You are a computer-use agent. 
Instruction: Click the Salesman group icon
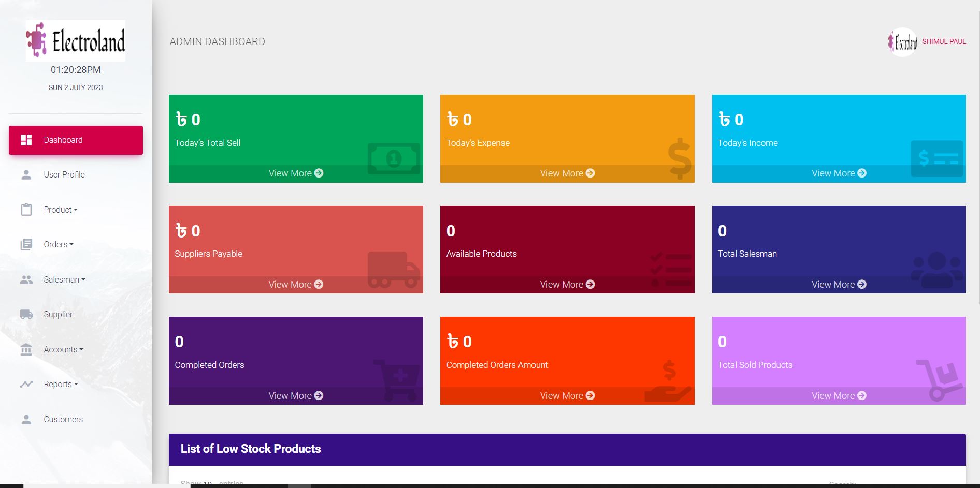26,279
